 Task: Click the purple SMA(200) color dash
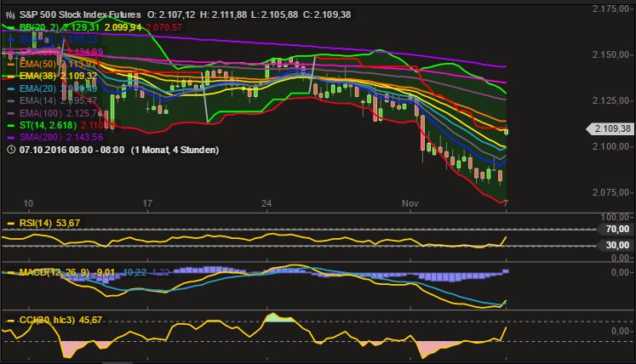[11, 138]
